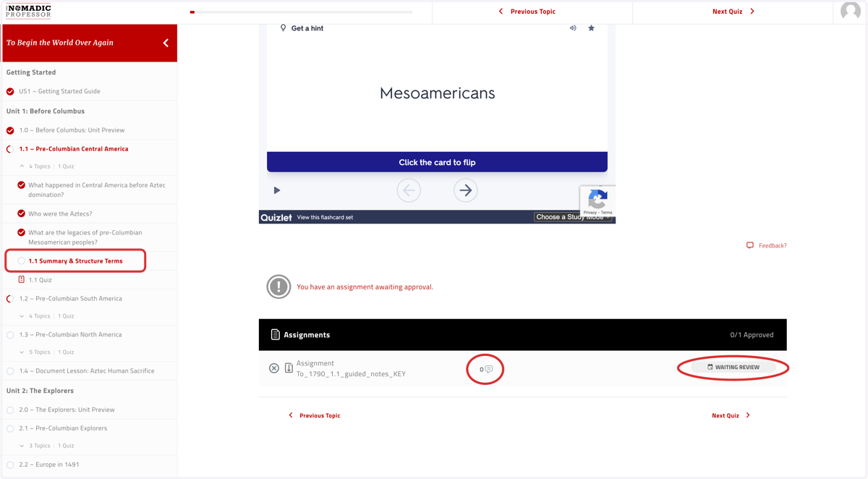Image resolution: width=868 pixels, height=479 pixels.
Task: Click circle for 1.3 Pre-Columbian North America
Action: (10, 335)
